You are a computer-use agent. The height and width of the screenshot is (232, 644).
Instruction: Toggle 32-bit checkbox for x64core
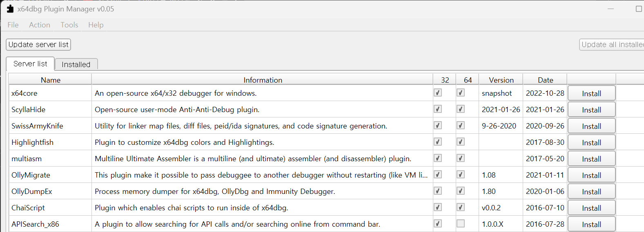[x=438, y=92]
